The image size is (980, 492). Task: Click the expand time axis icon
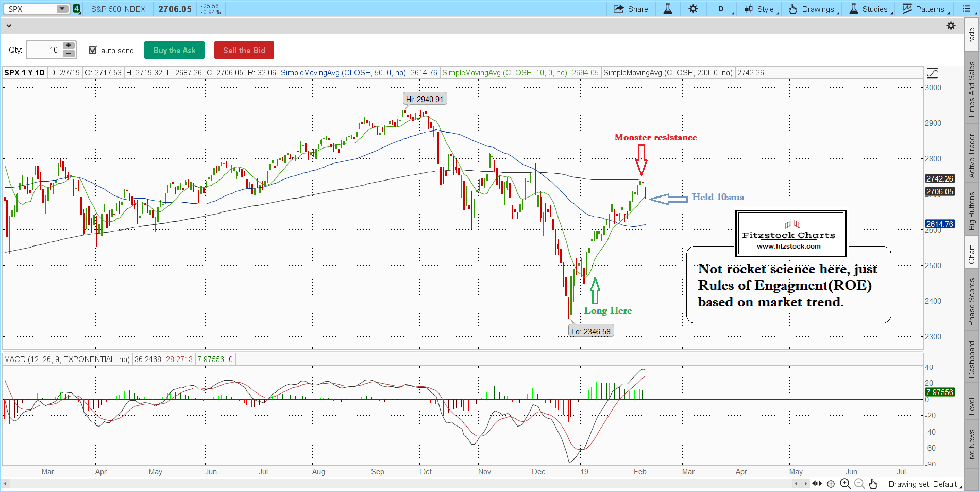[817, 484]
